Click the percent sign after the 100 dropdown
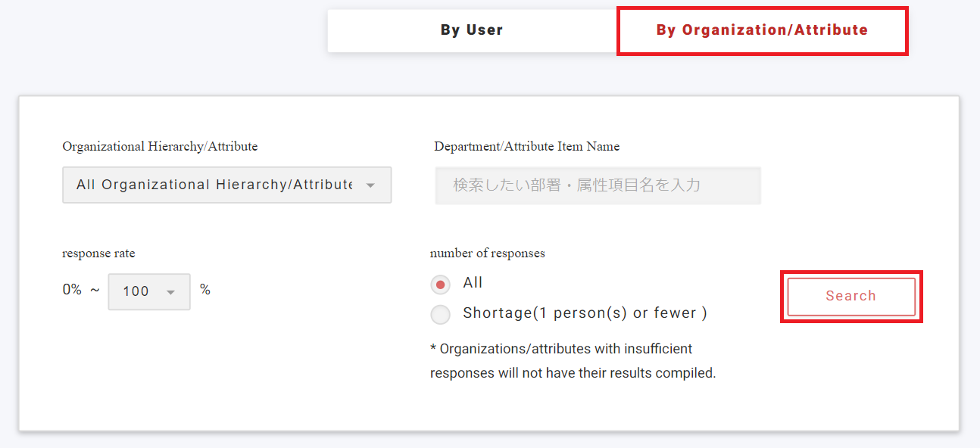The image size is (980, 448). pyautogui.click(x=205, y=290)
